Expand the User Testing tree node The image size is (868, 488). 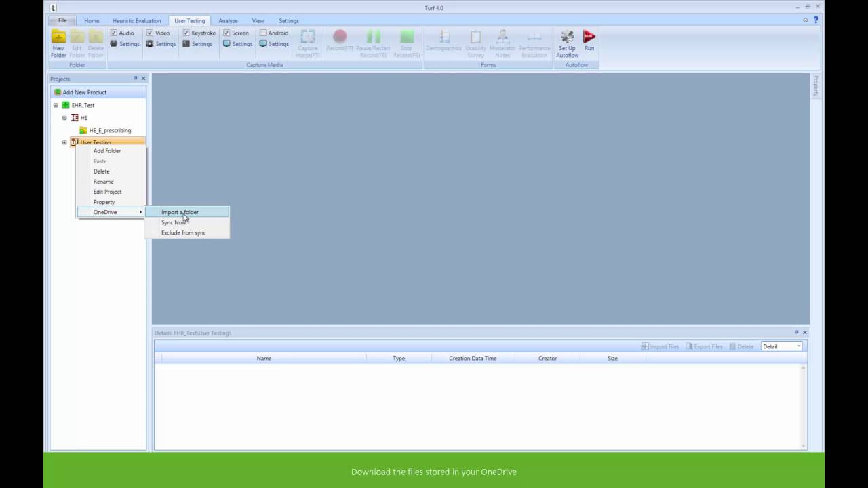[64, 142]
